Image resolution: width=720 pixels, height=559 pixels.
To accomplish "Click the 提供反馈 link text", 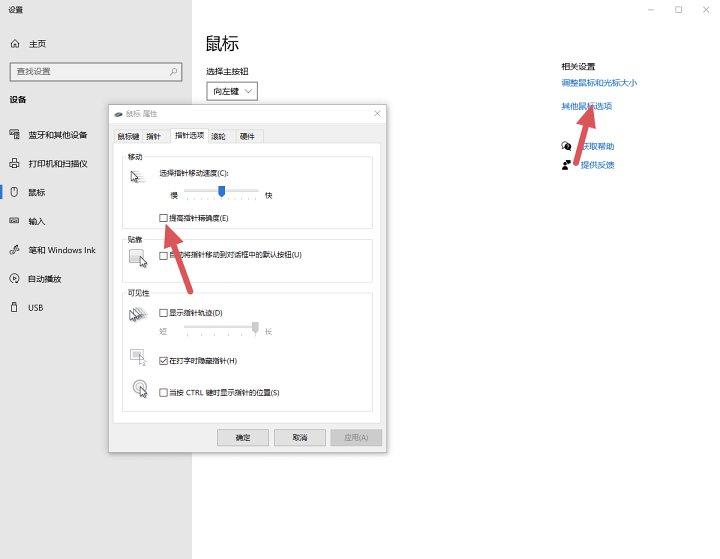I will tap(597, 165).
